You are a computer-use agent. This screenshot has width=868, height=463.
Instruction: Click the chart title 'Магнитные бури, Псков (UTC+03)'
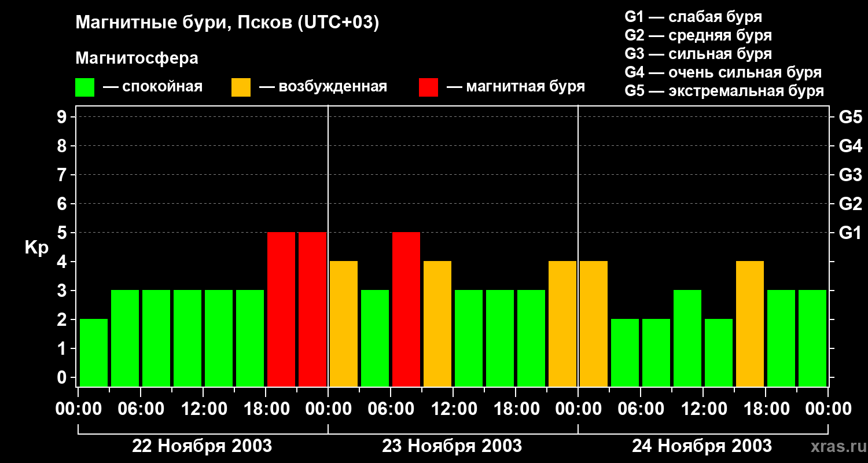point(227,23)
